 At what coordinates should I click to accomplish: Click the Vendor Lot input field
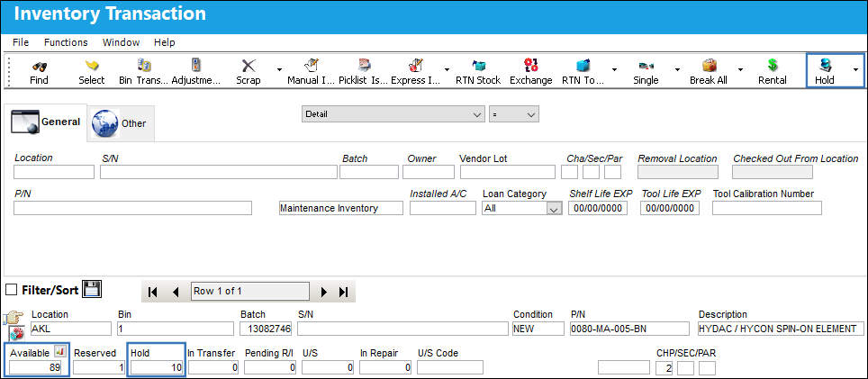coord(508,172)
